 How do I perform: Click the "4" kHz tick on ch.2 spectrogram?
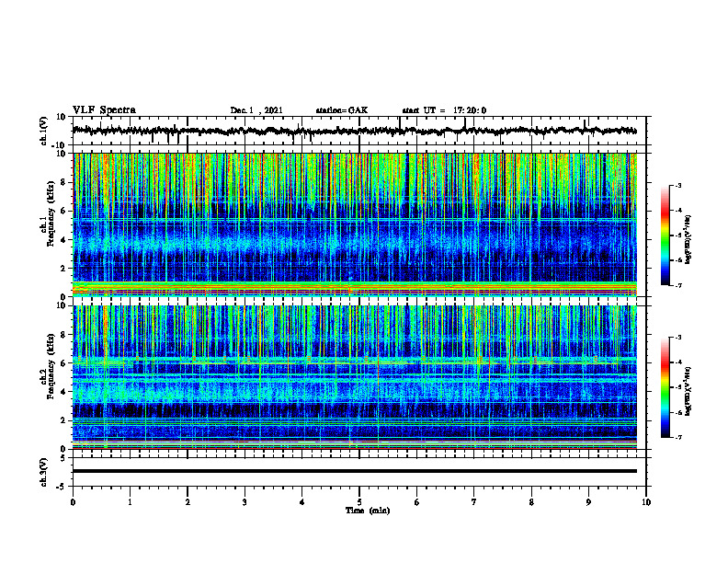pyautogui.click(x=63, y=392)
